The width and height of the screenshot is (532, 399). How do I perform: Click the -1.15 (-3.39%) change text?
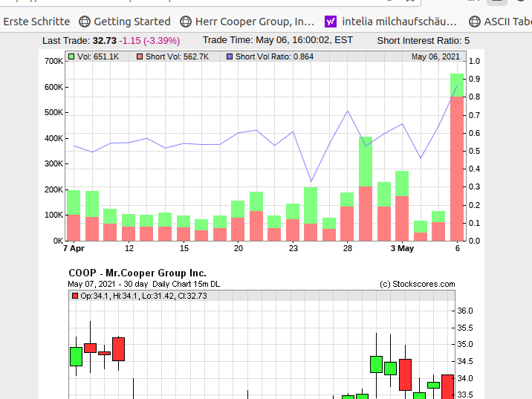149,41
